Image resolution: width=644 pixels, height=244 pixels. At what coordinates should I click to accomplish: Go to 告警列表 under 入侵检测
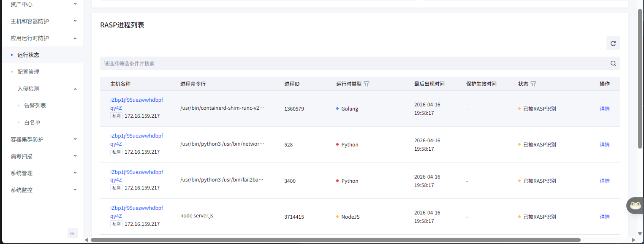click(35, 106)
